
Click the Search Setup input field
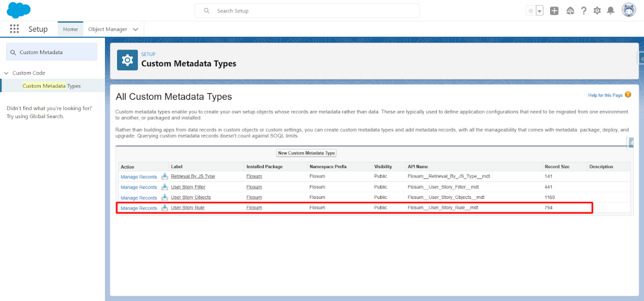point(308,11)
